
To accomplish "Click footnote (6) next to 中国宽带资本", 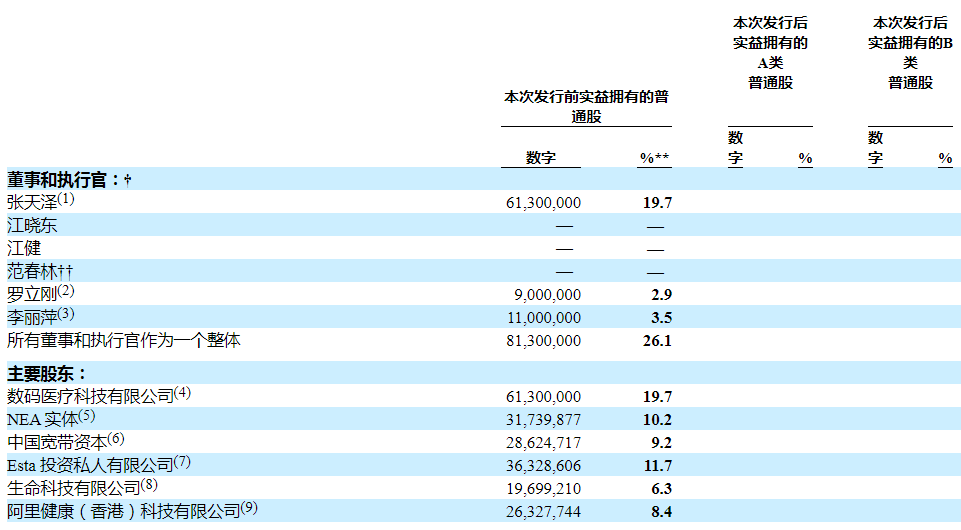I will [116, 439].
